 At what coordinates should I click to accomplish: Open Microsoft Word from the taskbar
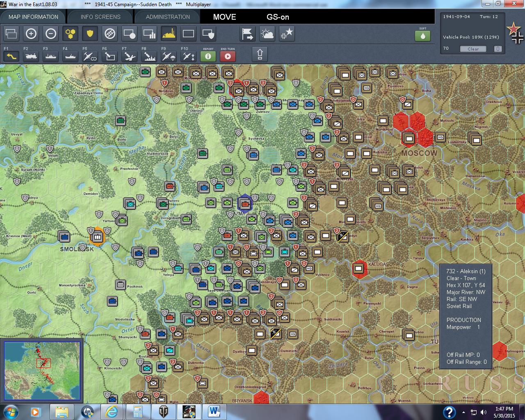[x=214, y=411]
